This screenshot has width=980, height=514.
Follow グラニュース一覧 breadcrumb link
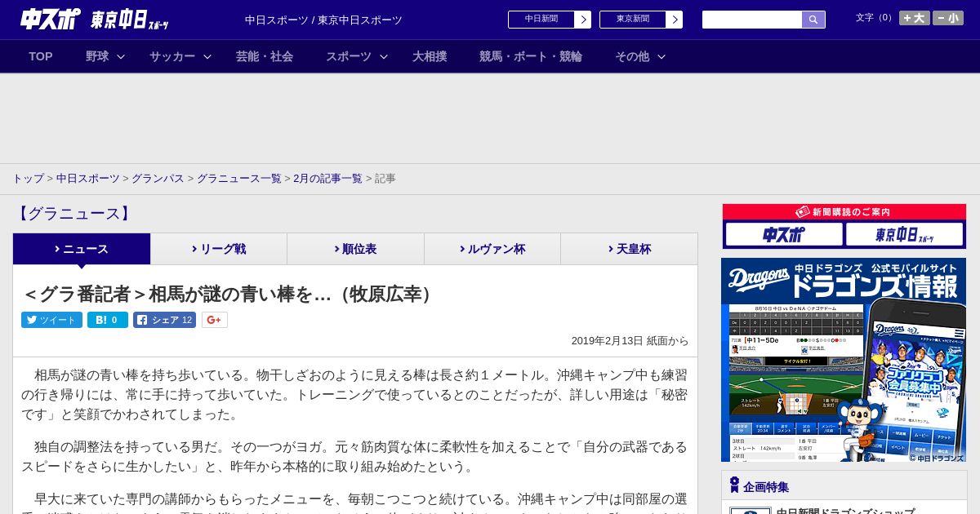(239, 178)
